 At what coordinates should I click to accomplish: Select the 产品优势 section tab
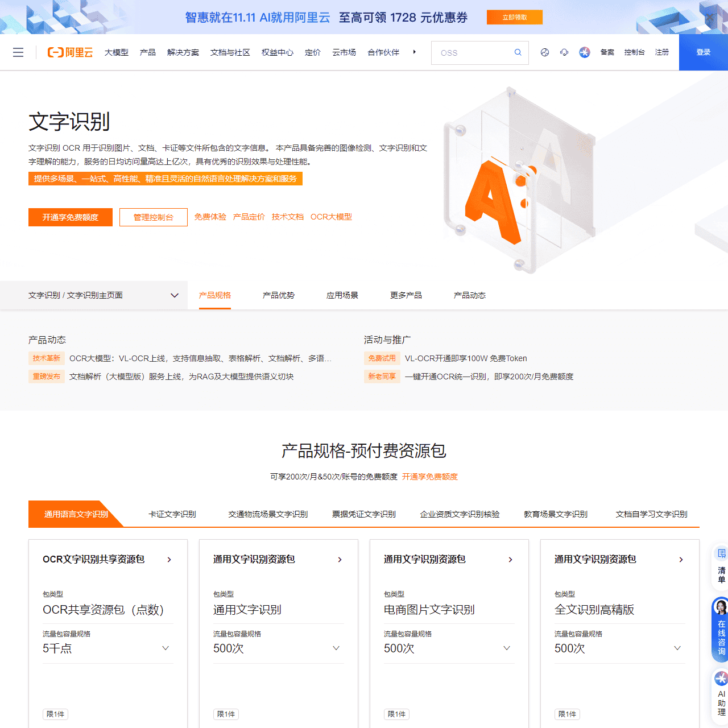tap(278, 295)
